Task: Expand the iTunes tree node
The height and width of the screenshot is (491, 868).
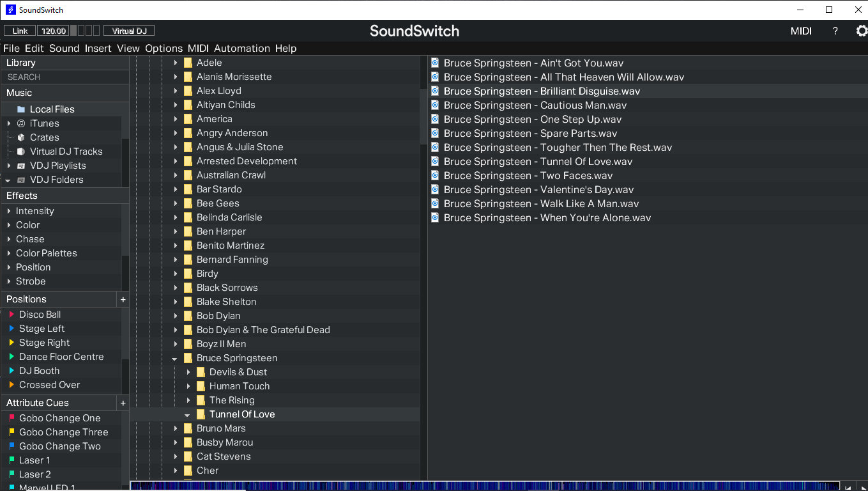Action: 9,123
